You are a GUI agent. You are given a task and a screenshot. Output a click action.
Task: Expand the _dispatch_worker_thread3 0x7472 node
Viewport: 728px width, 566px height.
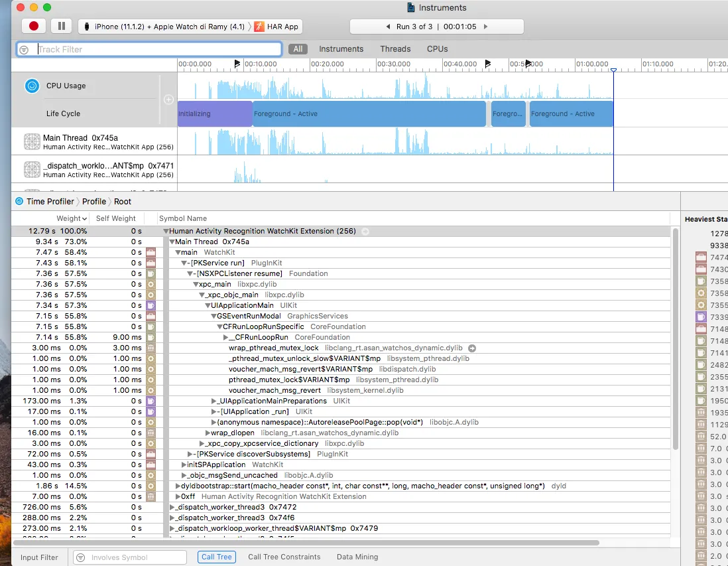click(x=172, y=507)
